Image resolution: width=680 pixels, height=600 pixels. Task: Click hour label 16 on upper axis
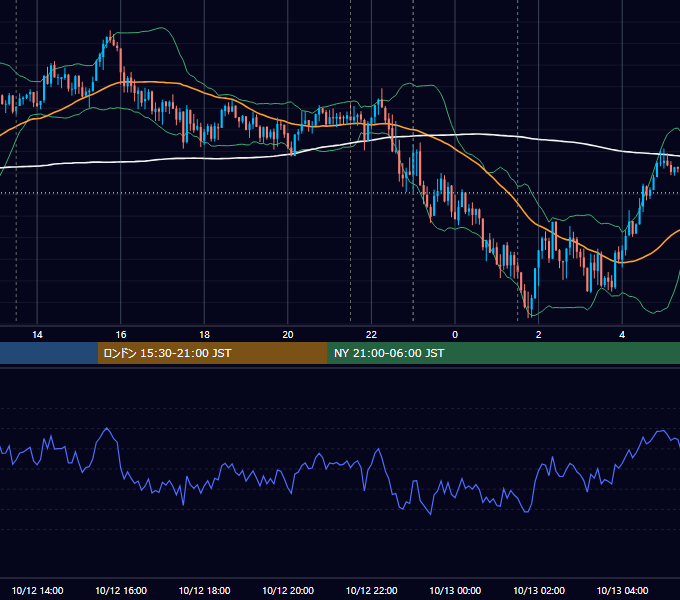click(121, 334)
